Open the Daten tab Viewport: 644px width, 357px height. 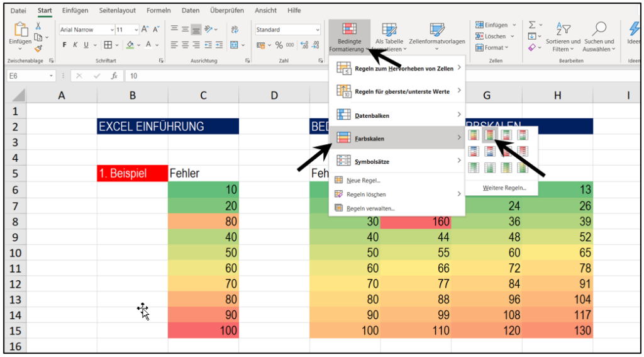pyautogui.click(x=190, y=11)
